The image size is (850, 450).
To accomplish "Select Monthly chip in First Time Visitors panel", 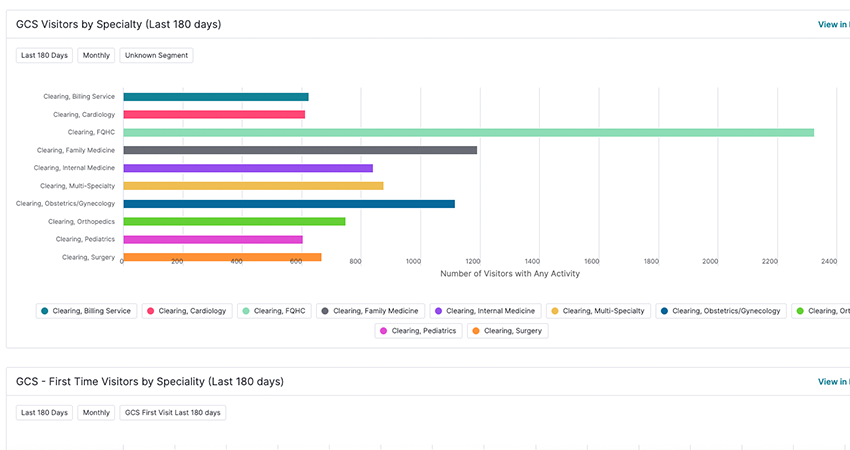I will coord(96,413).
